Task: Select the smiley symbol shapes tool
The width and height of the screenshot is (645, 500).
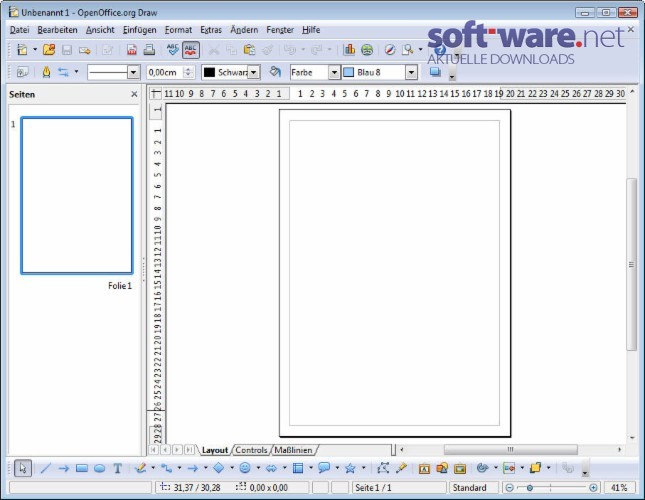Action: coord(245,468)
